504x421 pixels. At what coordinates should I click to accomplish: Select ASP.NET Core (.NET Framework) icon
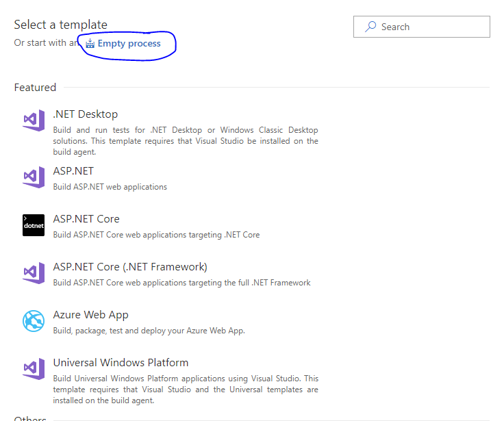click(34, 273)
